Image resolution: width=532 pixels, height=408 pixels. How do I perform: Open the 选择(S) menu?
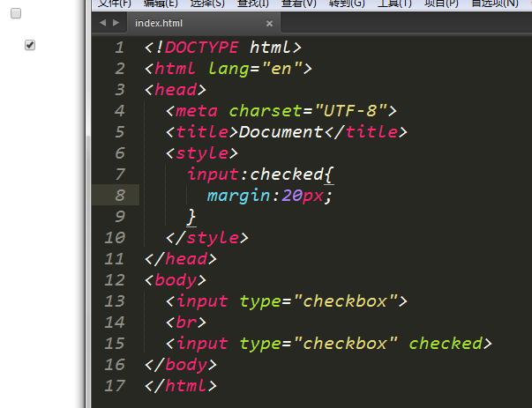click(207, 4)
